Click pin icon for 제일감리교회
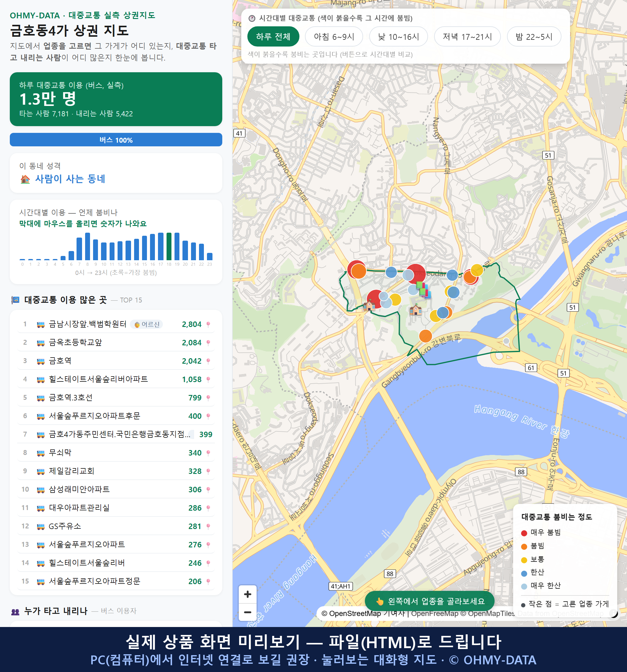Screen dimensions: 627x672 click(x=208, y=471)
